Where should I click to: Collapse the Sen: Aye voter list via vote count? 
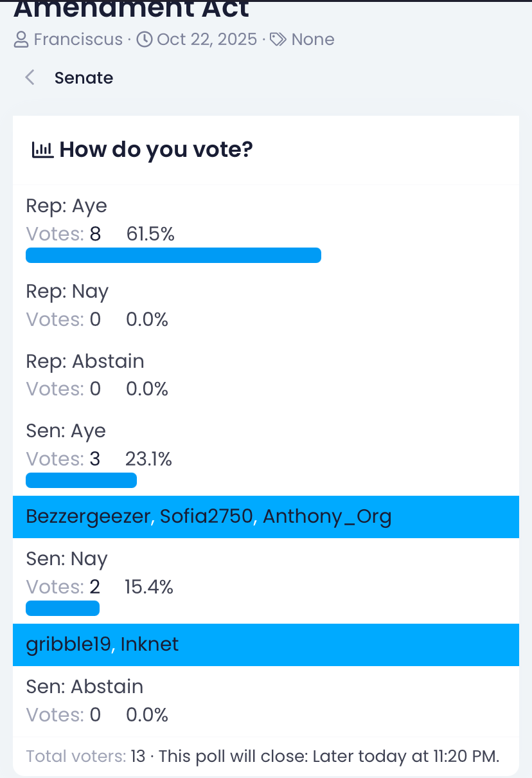[95, 459]
